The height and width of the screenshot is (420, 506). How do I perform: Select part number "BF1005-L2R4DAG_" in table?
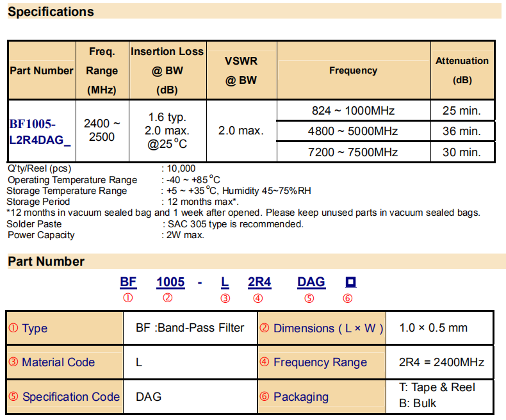tap(40, 132)
